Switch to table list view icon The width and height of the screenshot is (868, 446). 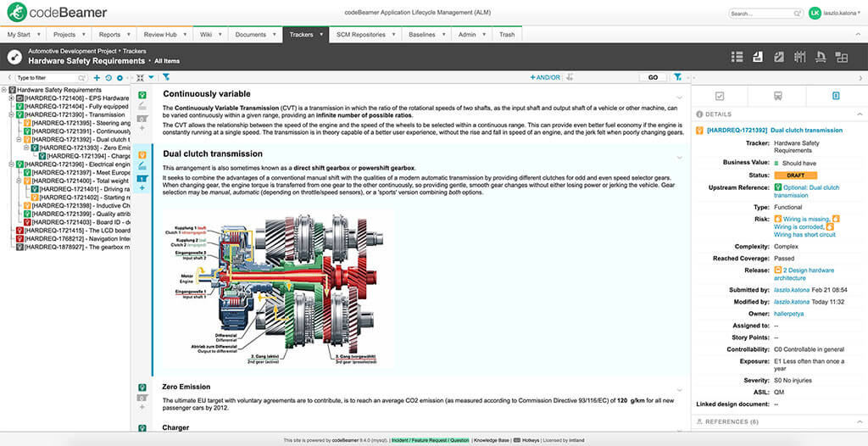click(x=737, y=57)
